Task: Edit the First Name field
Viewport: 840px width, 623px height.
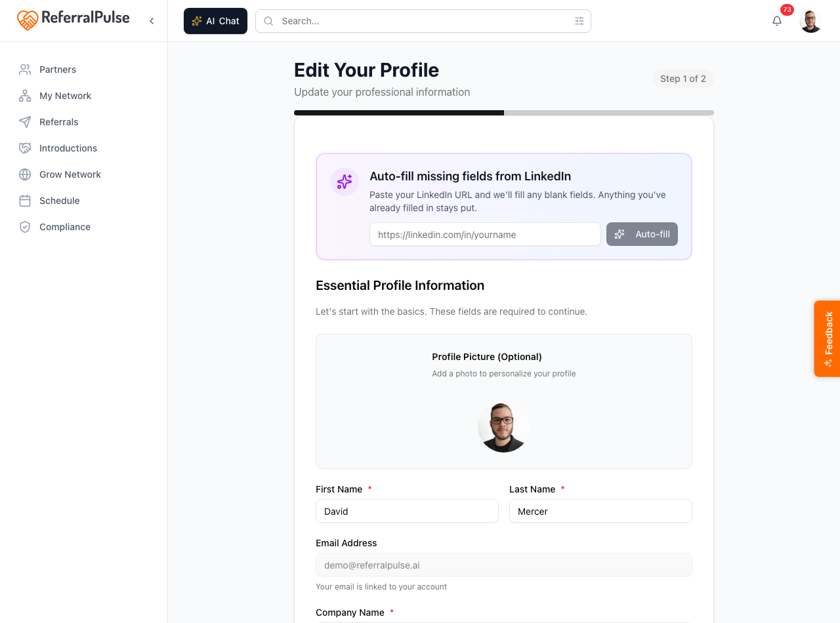Action: coord(407,511)
